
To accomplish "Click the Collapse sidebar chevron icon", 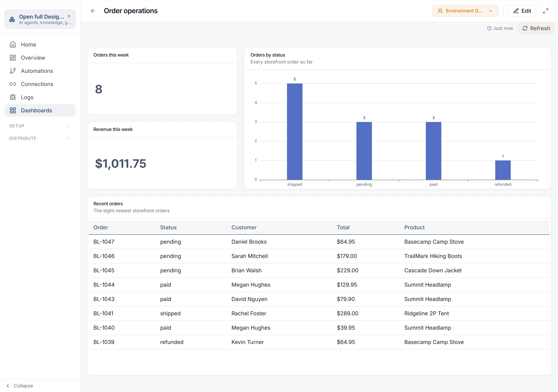I will (8, 386).
